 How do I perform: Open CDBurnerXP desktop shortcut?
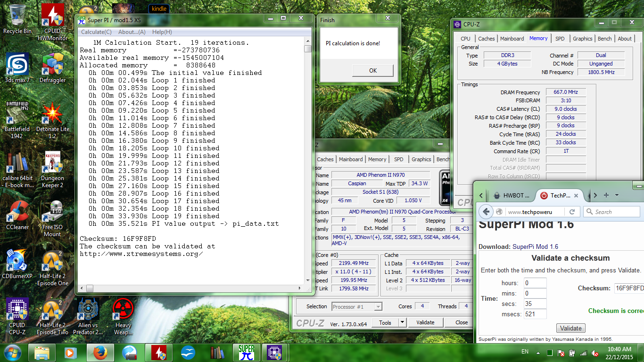tap(17, 263)
